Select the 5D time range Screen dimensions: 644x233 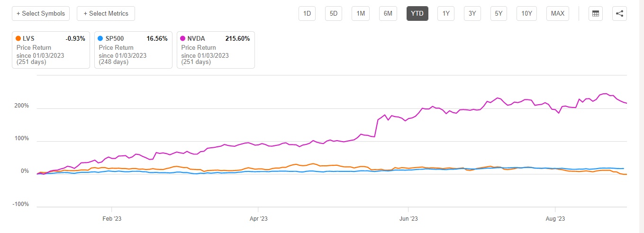pos(334,13)
